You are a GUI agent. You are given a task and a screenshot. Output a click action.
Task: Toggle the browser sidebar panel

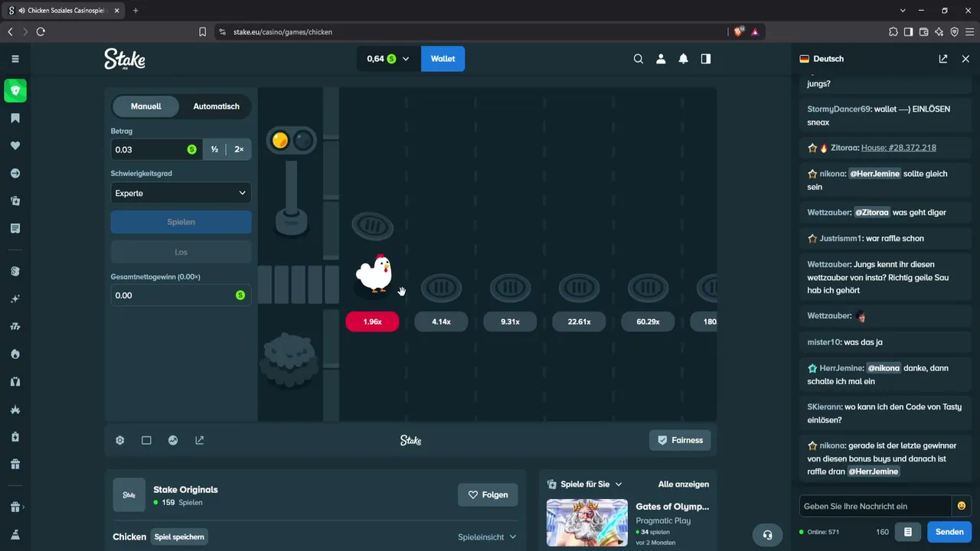pyautogui.click(x=909, y=32)
